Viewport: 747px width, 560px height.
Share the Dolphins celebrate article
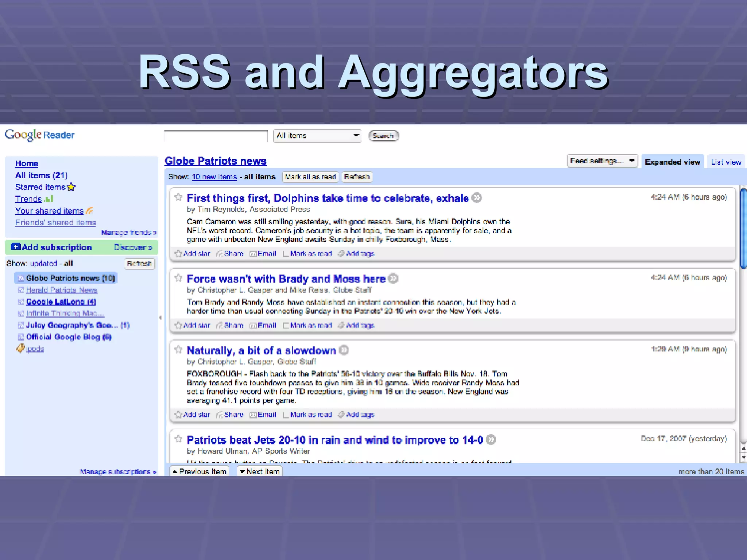230,253
